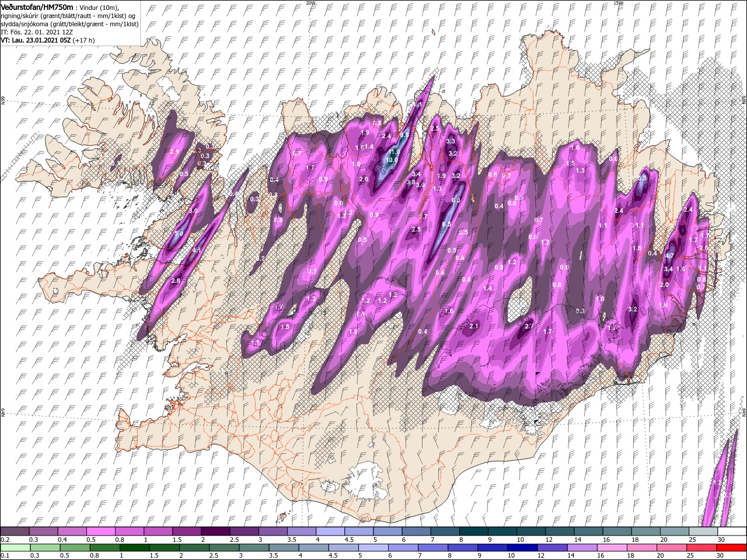Click the 4.7 value in east Iceland

(669, 256)
